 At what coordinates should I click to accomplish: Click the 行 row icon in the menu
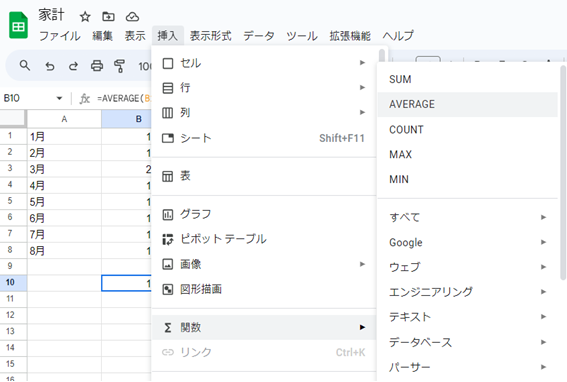click(168, 88)
